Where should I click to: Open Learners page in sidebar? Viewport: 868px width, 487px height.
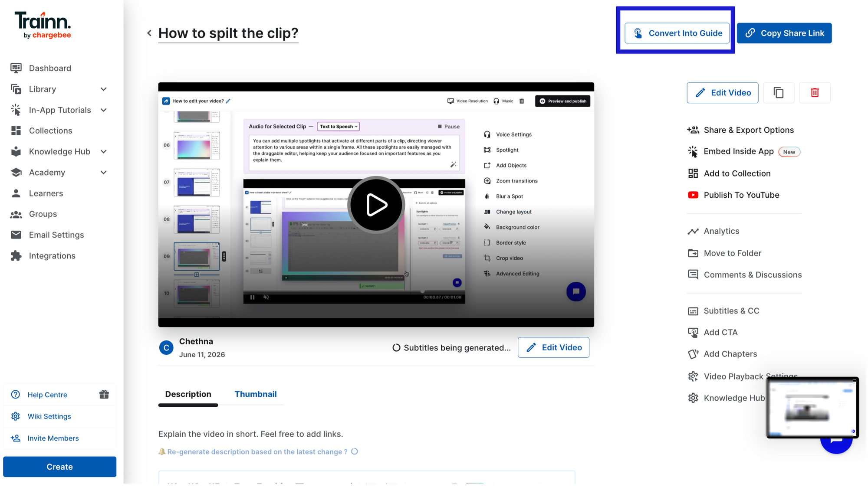click(x=36, y=193)
